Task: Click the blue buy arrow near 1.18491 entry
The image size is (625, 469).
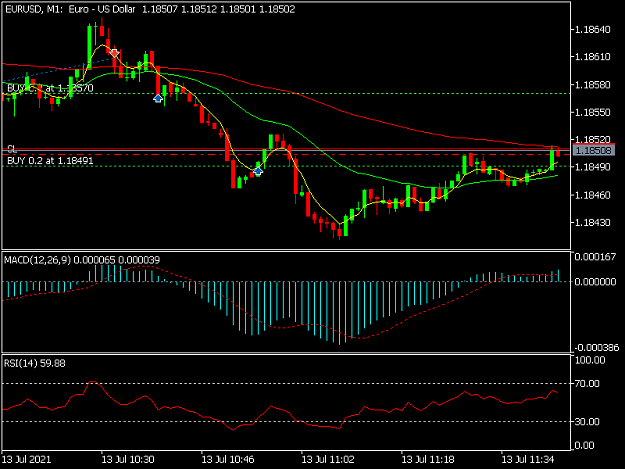Action: tap(258, 171)
